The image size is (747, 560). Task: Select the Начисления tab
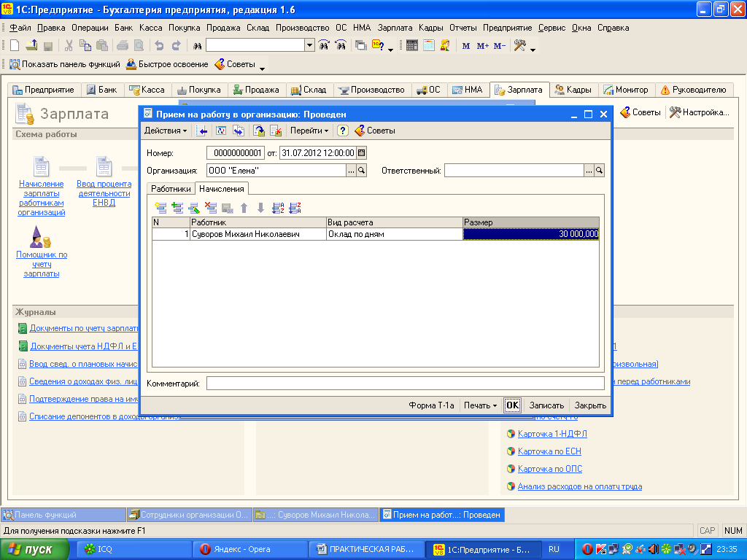point(222,189)
